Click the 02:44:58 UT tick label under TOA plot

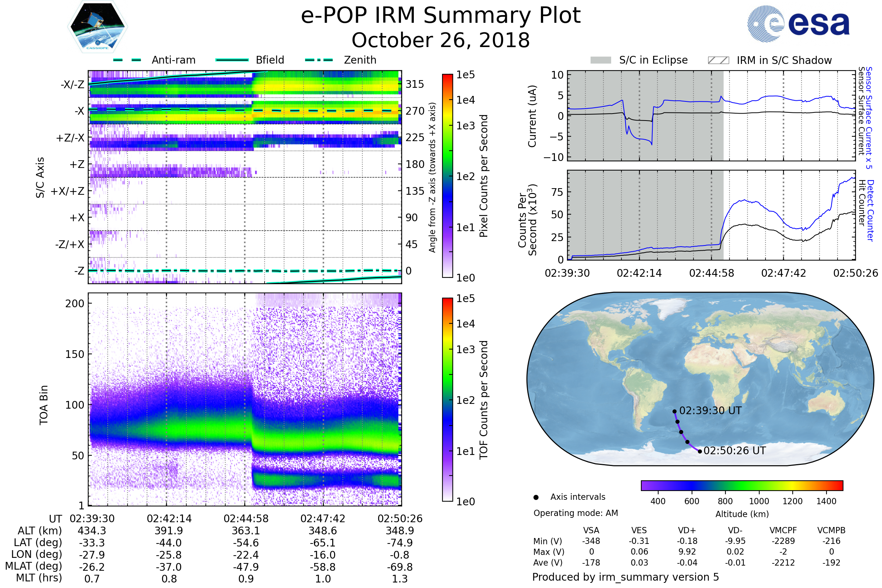pos(246,519)
